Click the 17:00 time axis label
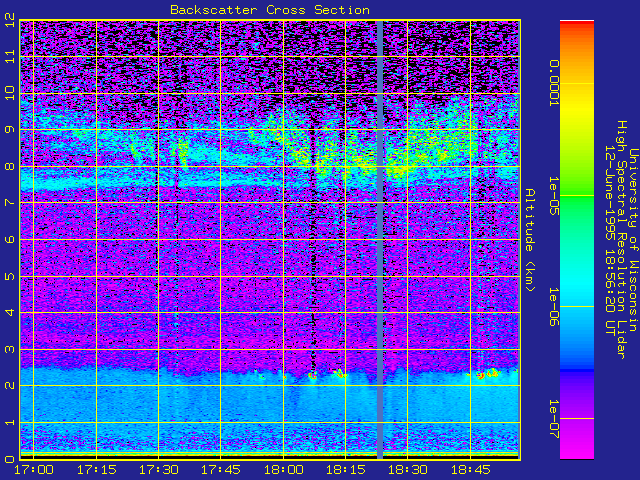This screenshot has width=640, height=480. point(34,469)
